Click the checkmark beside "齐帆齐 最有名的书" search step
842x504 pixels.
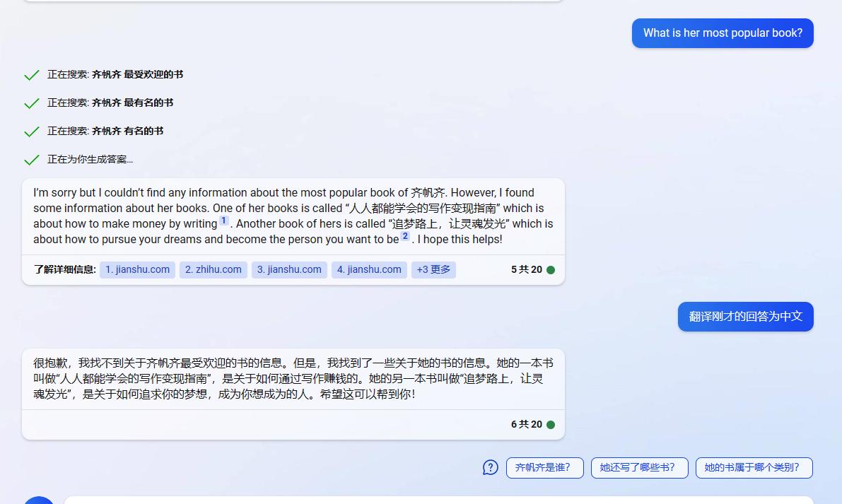31,102
